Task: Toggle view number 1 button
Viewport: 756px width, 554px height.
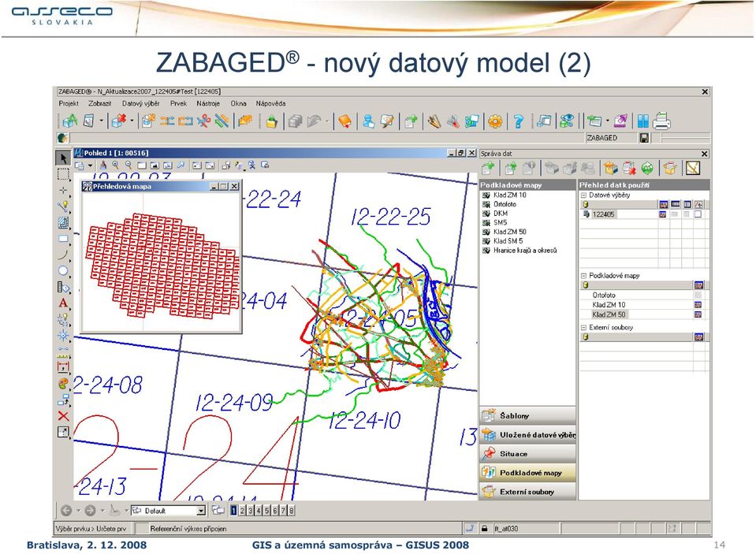Action: tap(234, 510)
